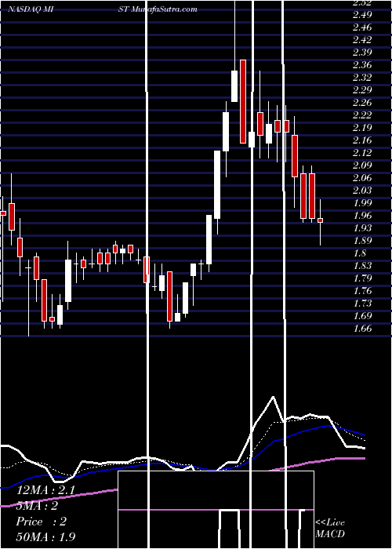Select the 2.22 price axis label

click(x=362, y=115)
